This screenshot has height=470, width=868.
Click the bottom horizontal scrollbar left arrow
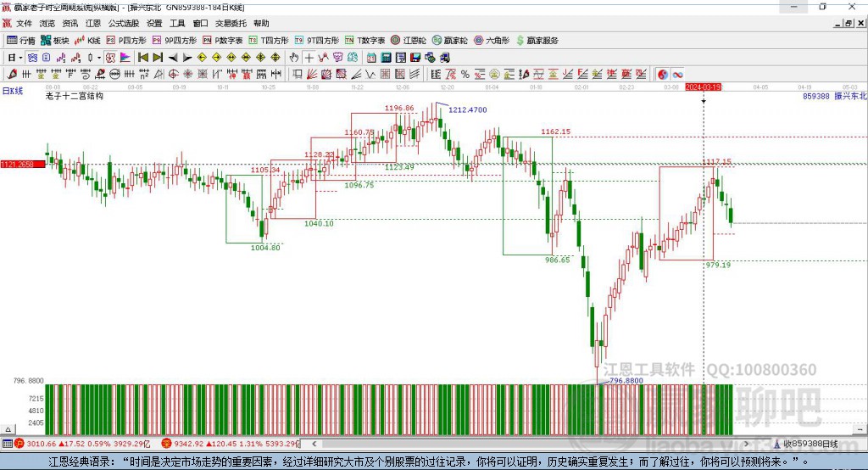[314, 444]
